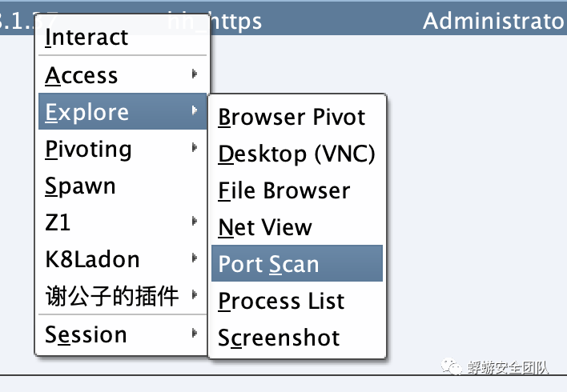This screenshot has width=567, height=392.
Task: Click the Spawn menu item
Action: click(80, 186)
